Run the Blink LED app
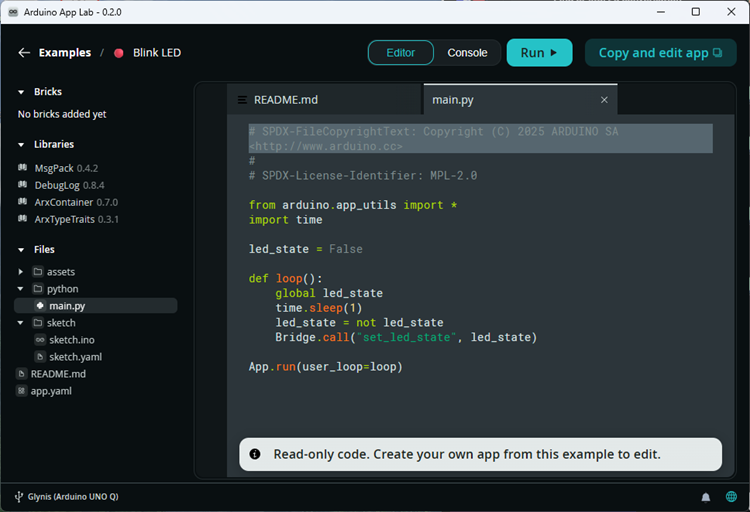Screen dimensions: 750x512 pyautogui.click(x=539, y=53)
